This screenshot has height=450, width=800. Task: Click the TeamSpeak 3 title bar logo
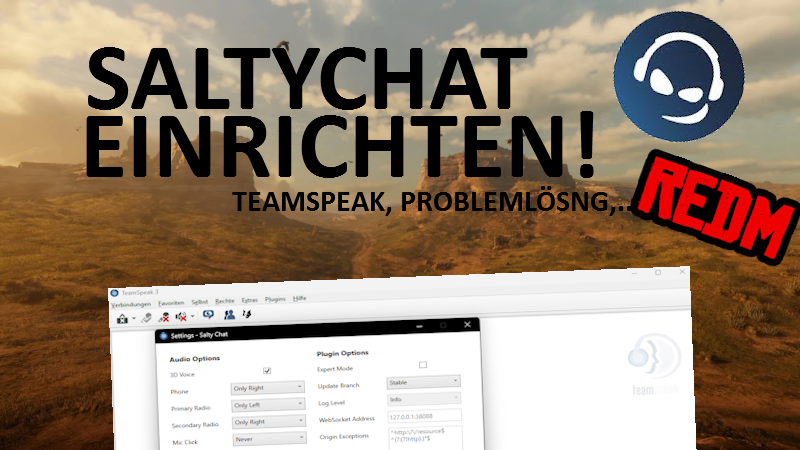pos(115,293)
